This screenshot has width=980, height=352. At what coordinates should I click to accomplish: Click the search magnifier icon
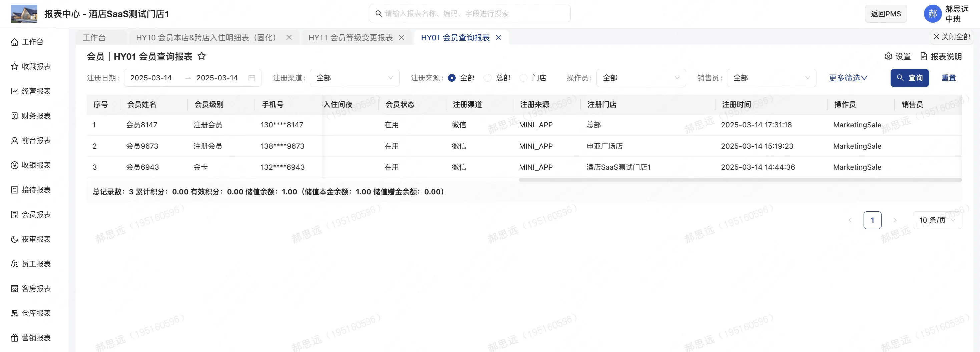[x=379, y=14]
